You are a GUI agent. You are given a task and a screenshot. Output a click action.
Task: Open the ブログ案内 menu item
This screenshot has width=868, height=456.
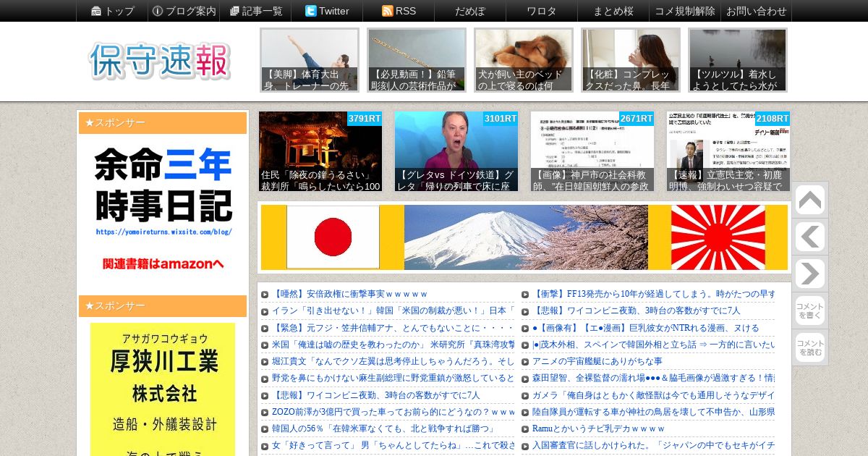(x=184, y=11)
